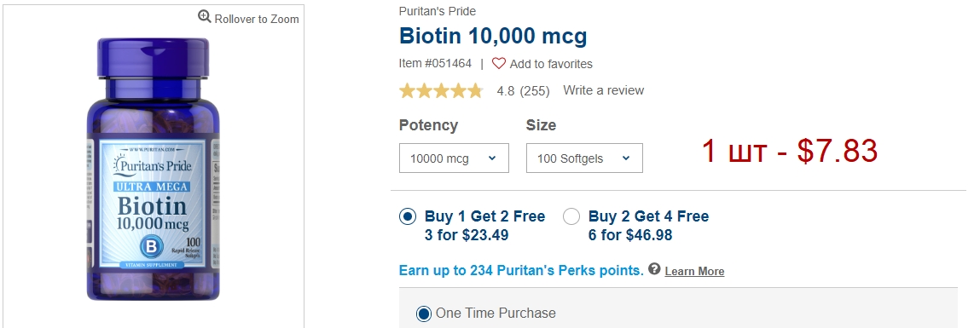Screen dimensions: 980x328
Task: Choose One Time Purchase radio button
Action: click(x=424, y=314)
